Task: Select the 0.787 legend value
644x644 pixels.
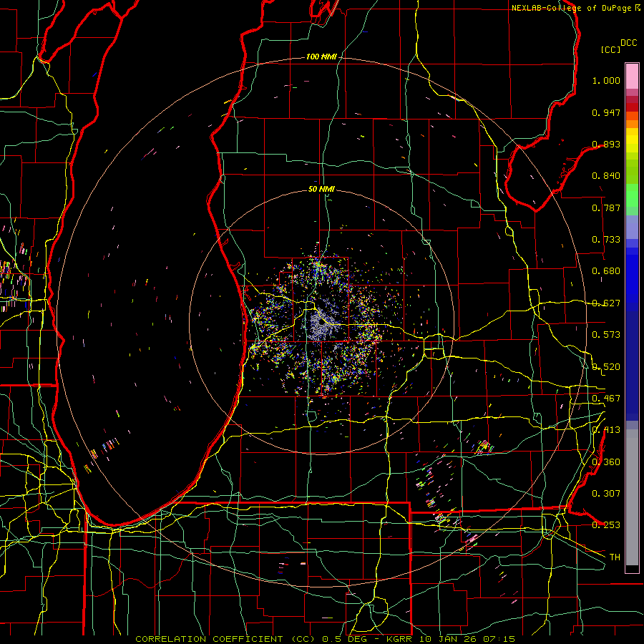Action: click(x=606, y=208)
